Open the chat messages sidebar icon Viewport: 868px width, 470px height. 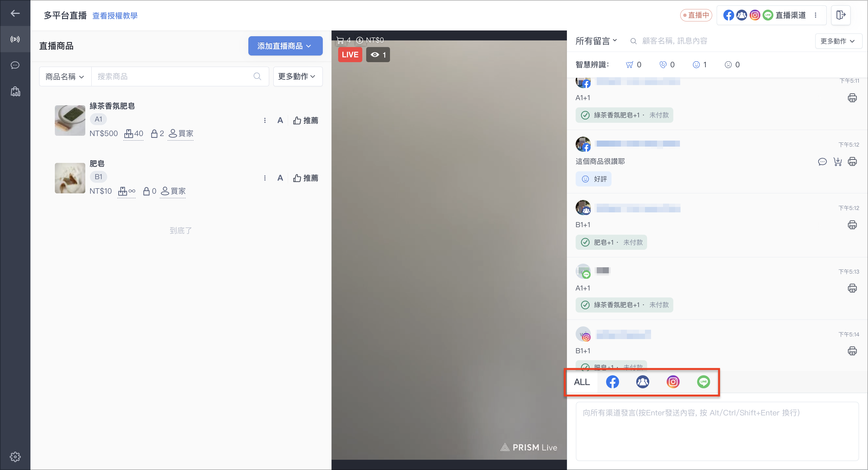click(x=15, y=65)
